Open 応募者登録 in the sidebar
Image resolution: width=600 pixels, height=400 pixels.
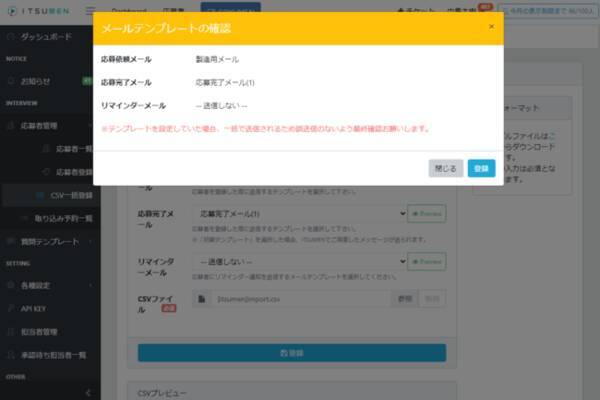coord(73,172)
